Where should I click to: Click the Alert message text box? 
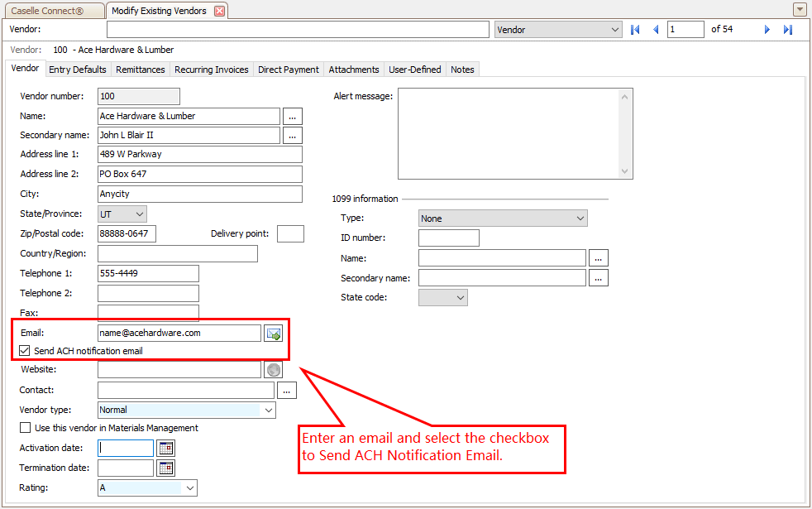click(x=515, y=134)
